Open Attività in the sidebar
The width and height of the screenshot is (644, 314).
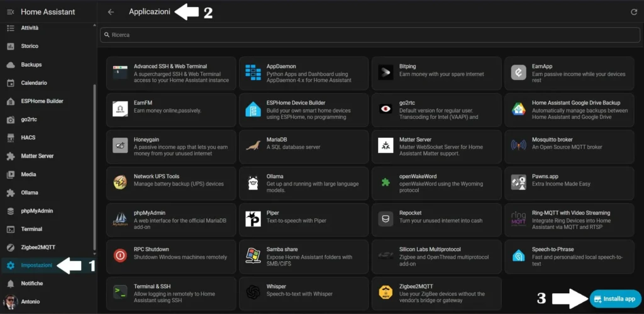[47, 28]
